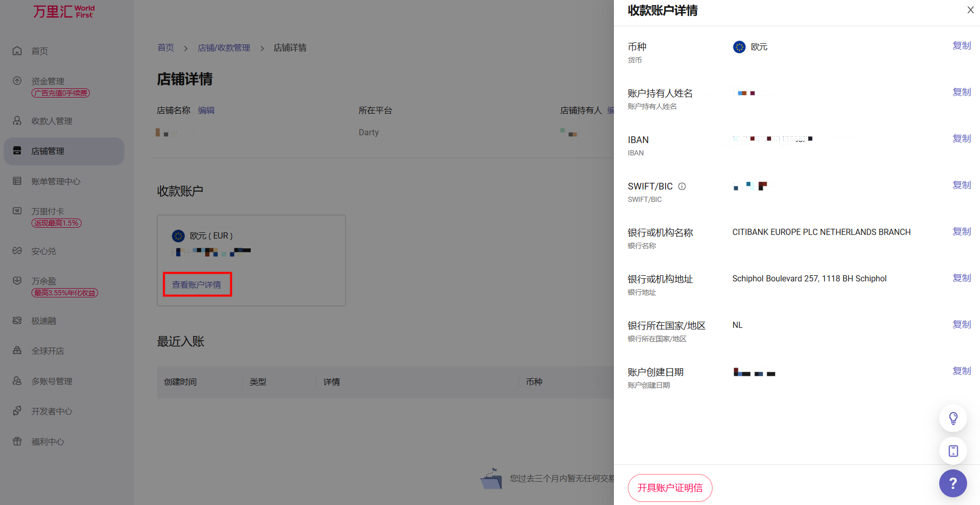The width and height of the screenshot is (980, 505).
Task: Click the 万里汇 WorldFirst logo
Action: pos(64,11)
